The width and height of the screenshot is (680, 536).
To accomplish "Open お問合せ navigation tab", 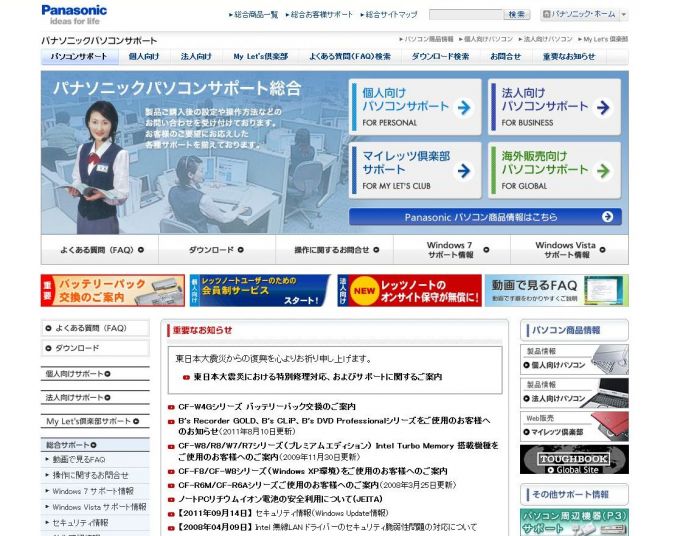I will coord(506,56).
